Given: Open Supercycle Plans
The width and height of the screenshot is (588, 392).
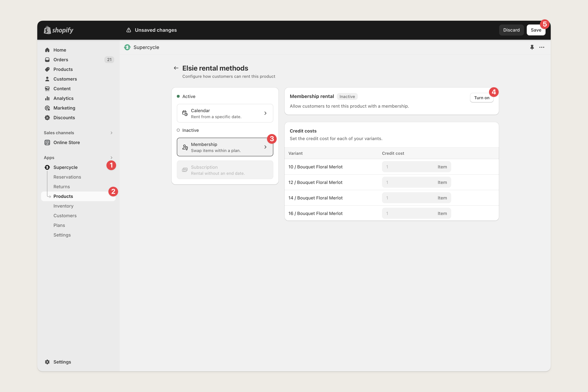Looking at the screenshot, I should tap(59, 225).
